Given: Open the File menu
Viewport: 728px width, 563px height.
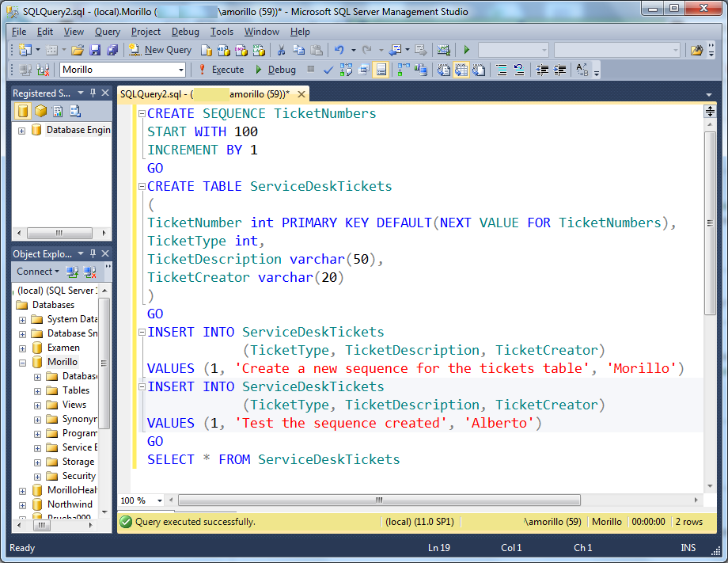Looking at the screenshot, I should (18, 32).
